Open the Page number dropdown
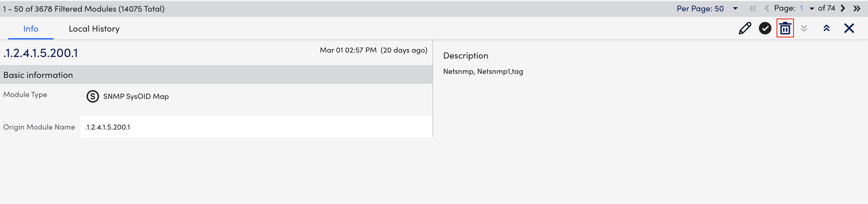 tap(807, 8)
